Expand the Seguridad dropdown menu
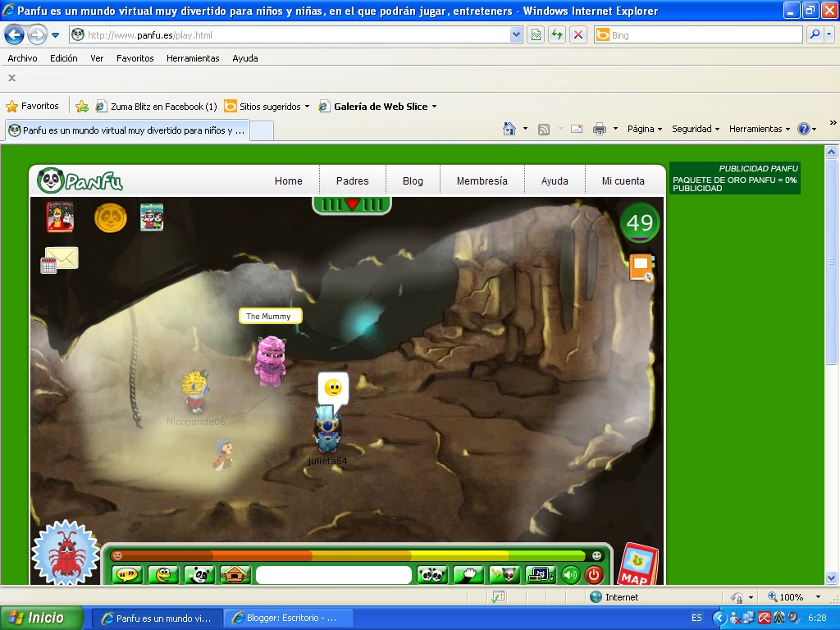Viewport: 840px width, 630px height. click(696, 129)
